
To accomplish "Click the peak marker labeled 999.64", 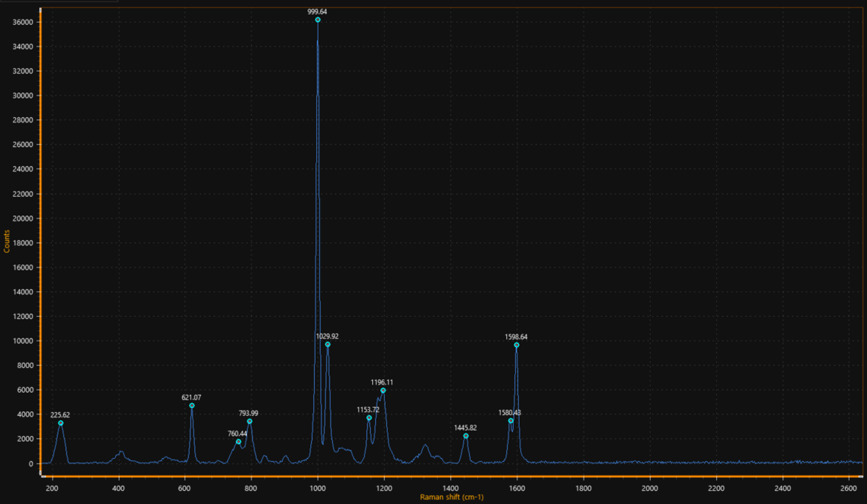I will 318,20.
